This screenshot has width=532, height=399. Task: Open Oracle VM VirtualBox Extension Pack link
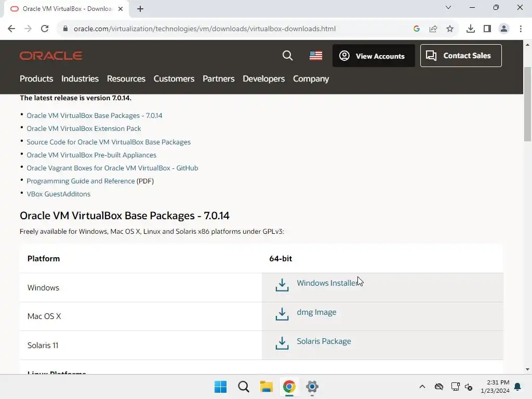(84, 129)
